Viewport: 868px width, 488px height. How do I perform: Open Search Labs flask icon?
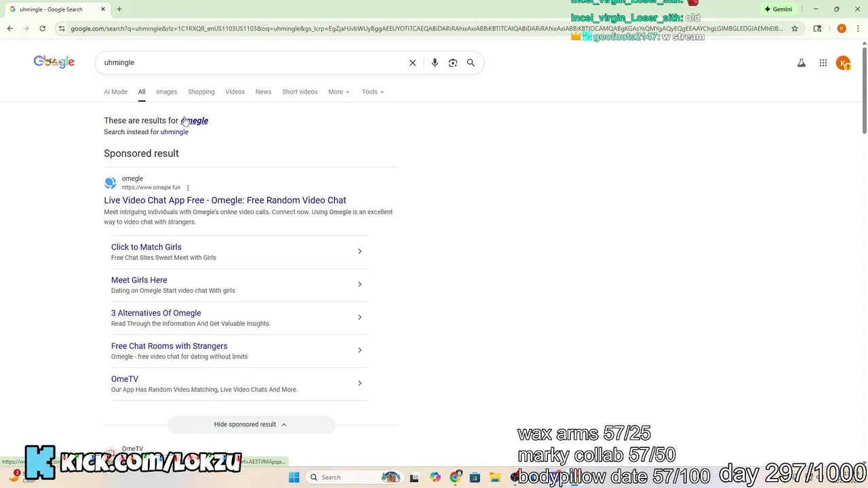[x=801, y=63]
